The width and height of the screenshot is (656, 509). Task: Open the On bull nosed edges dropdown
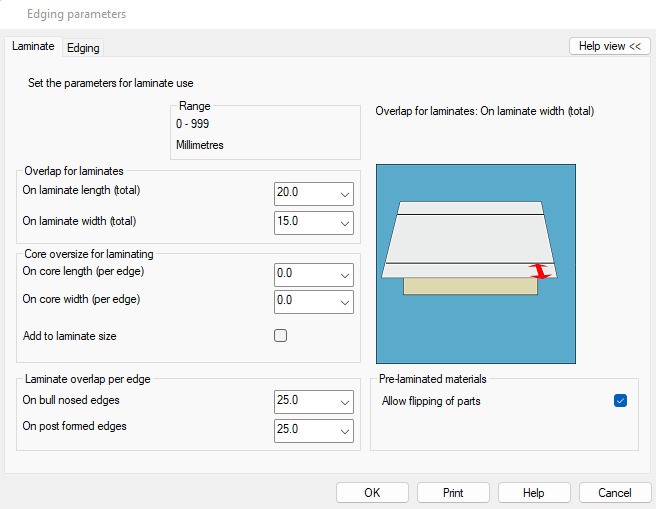point(345,402)
